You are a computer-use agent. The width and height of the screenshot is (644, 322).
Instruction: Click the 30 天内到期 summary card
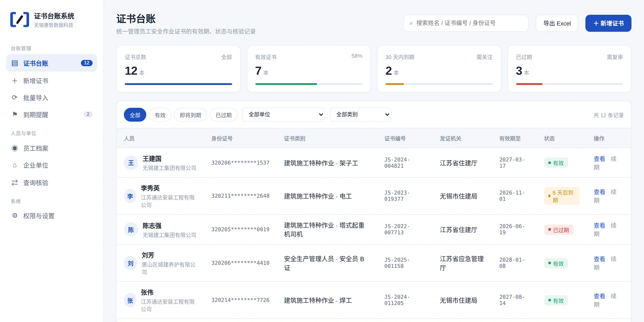point(439,69)
